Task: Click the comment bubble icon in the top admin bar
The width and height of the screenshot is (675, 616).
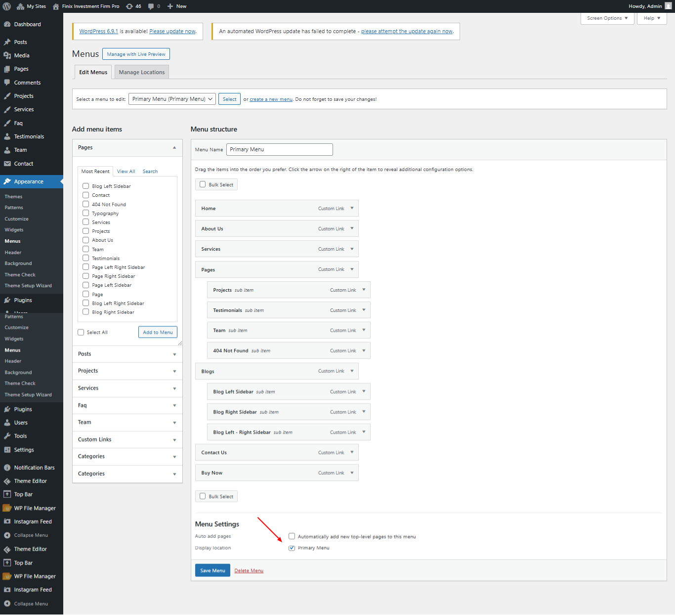Action: click(151, 6)
